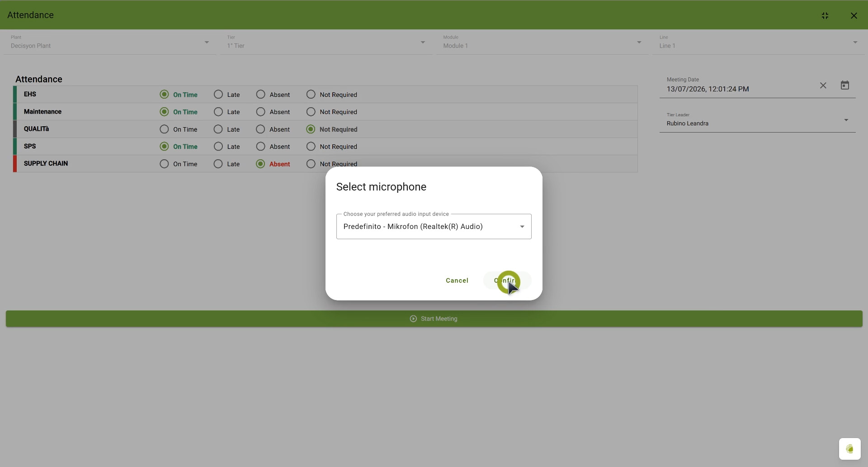Open the Plant dropdown

110,43
